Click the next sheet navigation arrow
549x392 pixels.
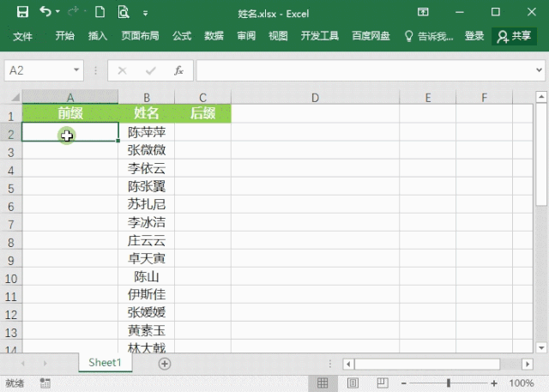point(45,364)
